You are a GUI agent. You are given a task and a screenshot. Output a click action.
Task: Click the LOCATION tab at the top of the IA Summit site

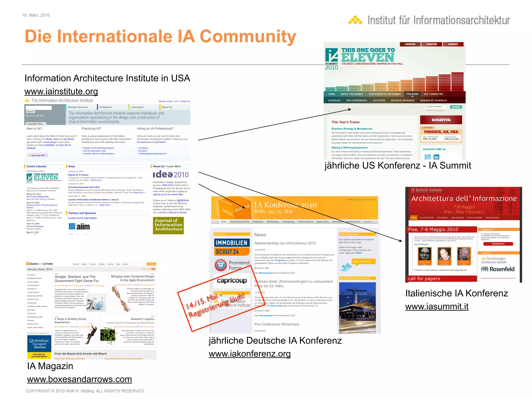pyautogui.click(x=432, y=44)
